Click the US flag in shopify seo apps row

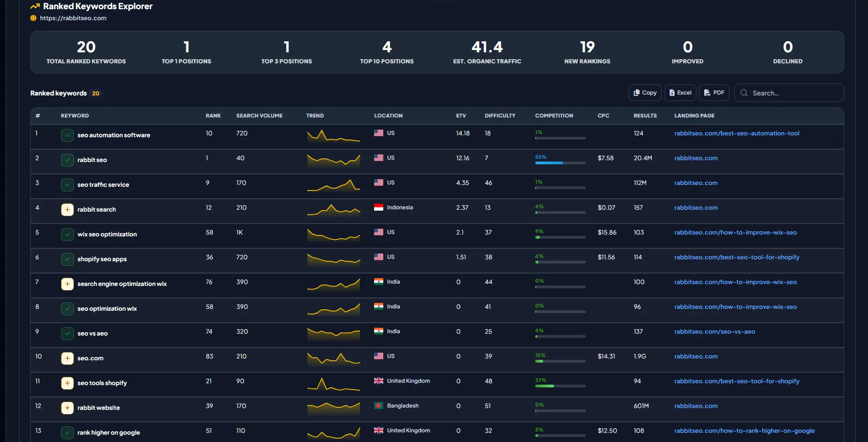tap(379, 257)
